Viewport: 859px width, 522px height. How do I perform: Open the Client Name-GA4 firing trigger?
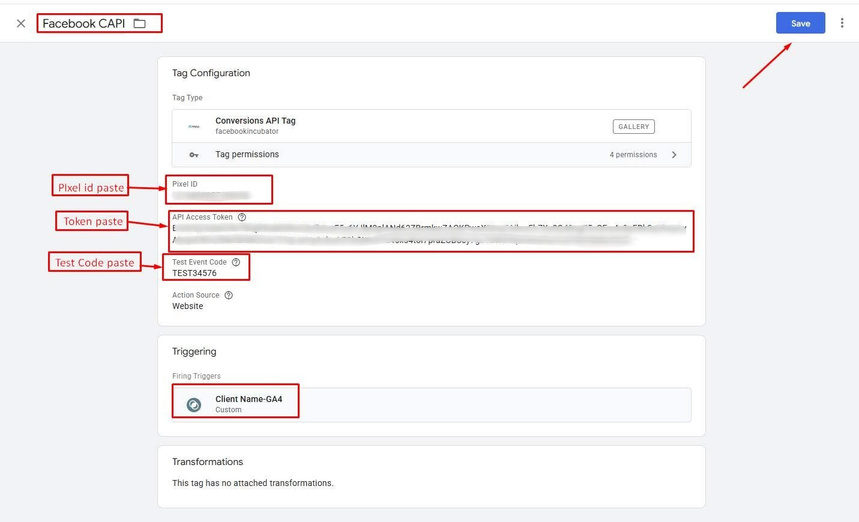[x=431, y=405]
